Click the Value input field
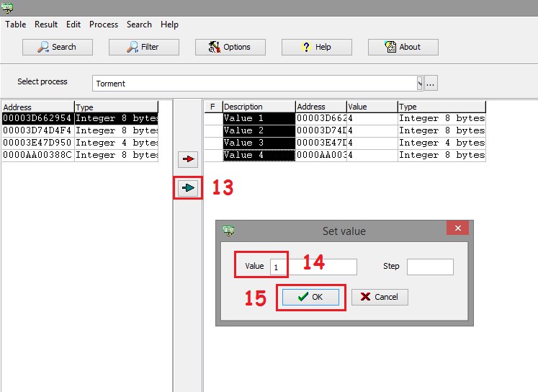This screenshot has height=392, width=538. [313, 267]
